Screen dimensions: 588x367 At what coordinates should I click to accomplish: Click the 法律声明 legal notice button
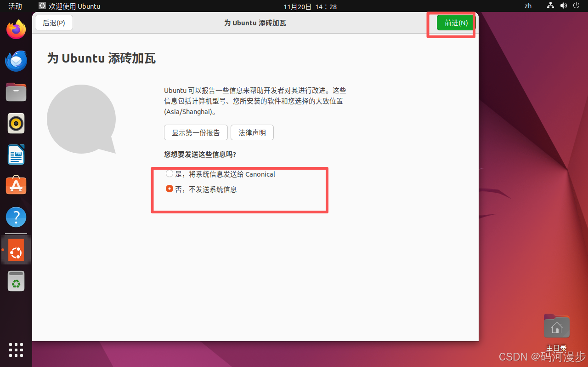[x=252, y=132]
